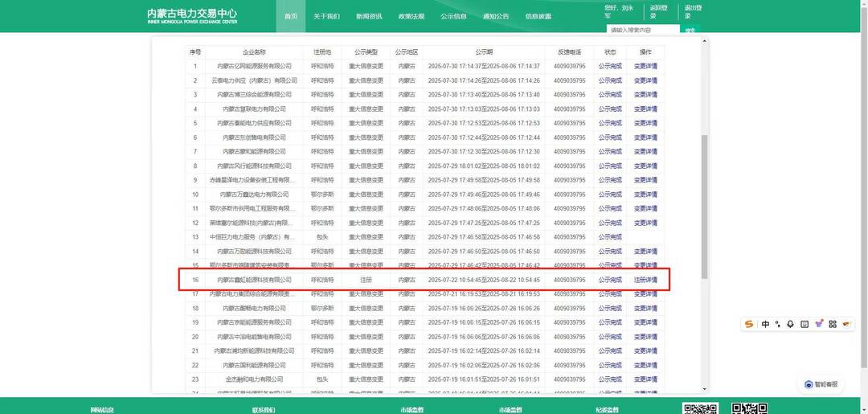This screenshot has width=868, height=414.
Task: Toggle punctuation mode in the IME toolbar
Action: click(x=778, y=324)
